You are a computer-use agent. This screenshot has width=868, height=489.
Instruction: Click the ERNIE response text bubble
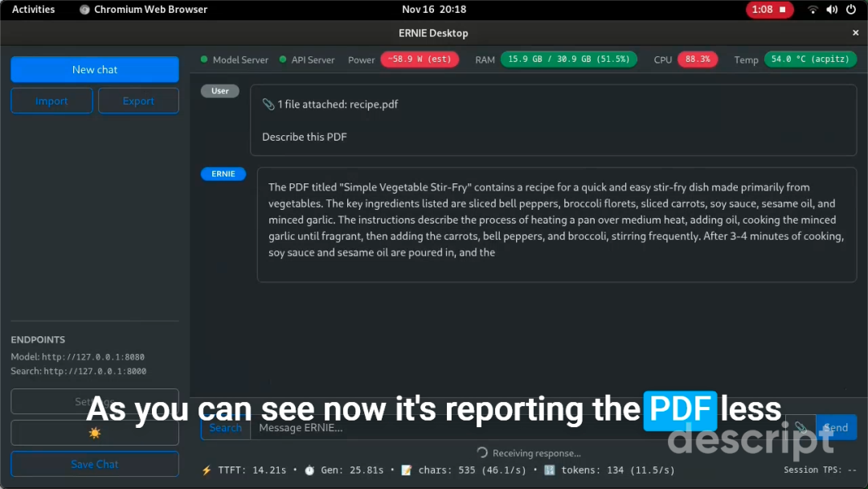556,225
